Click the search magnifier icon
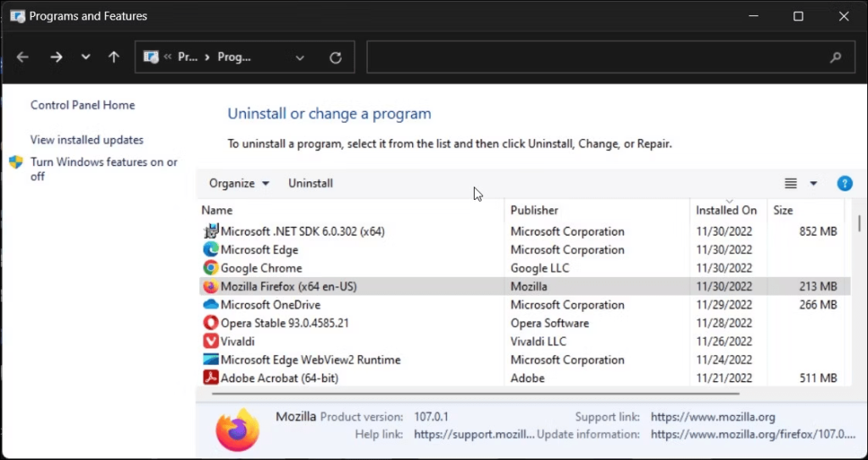The width and height of the screenshot is (868, 460). [x=836, y=57]
